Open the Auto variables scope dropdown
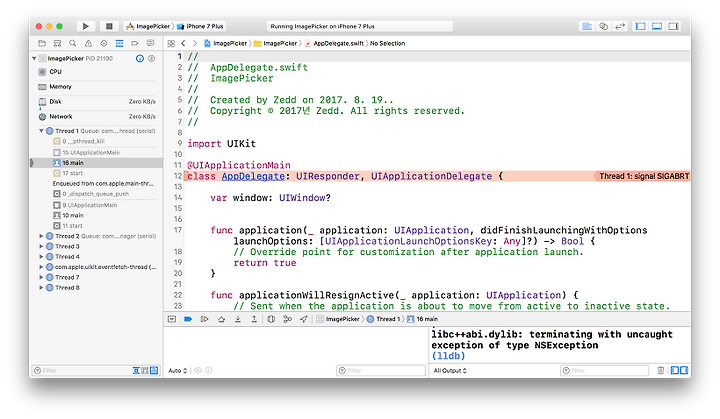720x419 pixels. click(x=178, y=370)
